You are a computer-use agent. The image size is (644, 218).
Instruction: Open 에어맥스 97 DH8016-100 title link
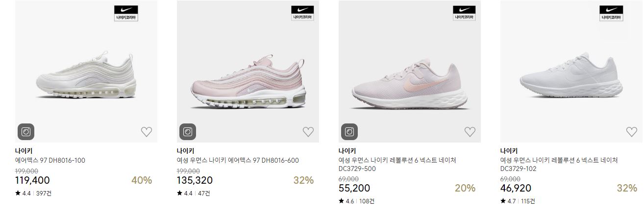point(50,160)
